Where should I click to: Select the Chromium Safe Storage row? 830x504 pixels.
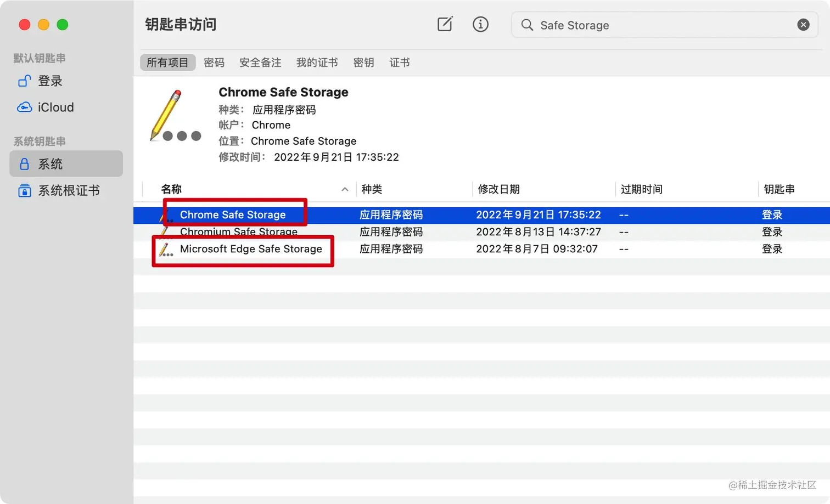481,232
